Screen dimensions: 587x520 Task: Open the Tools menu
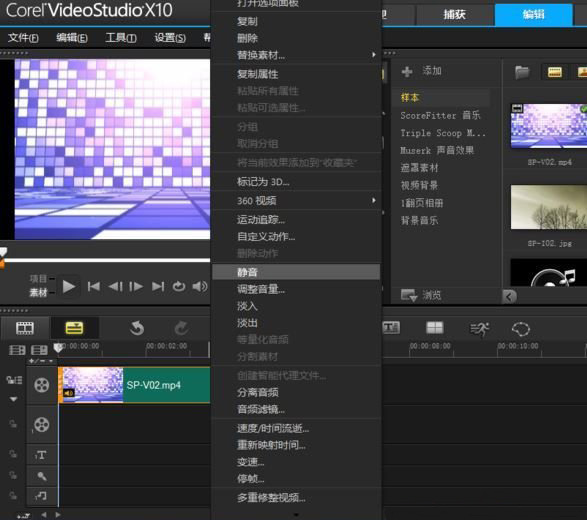[x=121, y=38]
